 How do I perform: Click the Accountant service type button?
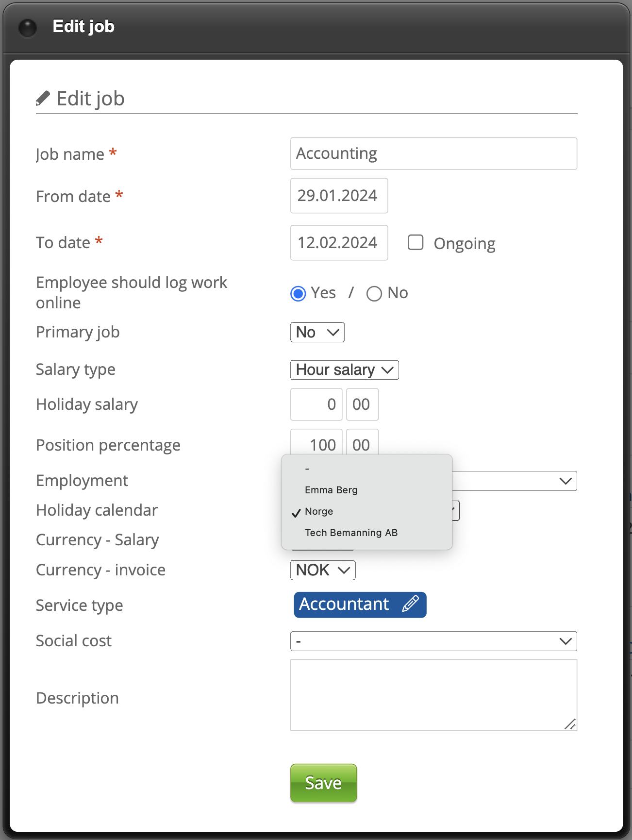pyautogui.click(x=344, y=605)
